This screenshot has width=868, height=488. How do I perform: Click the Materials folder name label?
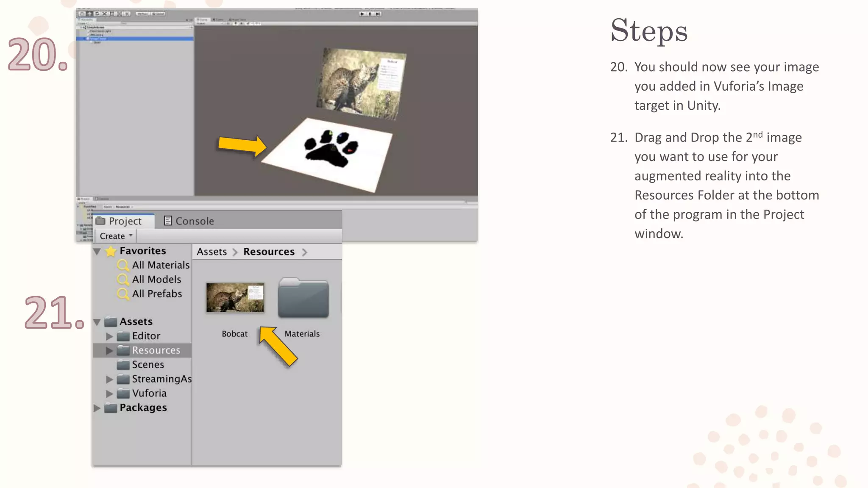pyautogui.click(x=302, y=334)
